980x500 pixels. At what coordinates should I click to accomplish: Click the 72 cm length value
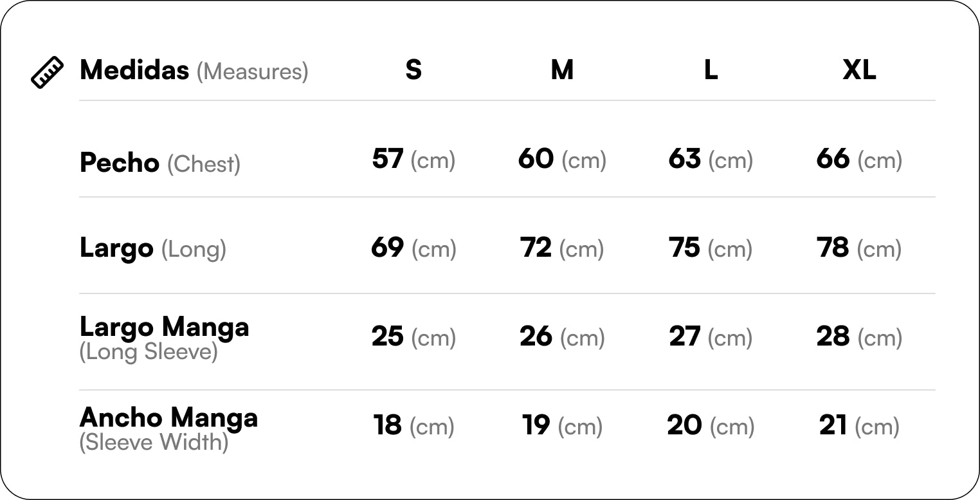561,248
